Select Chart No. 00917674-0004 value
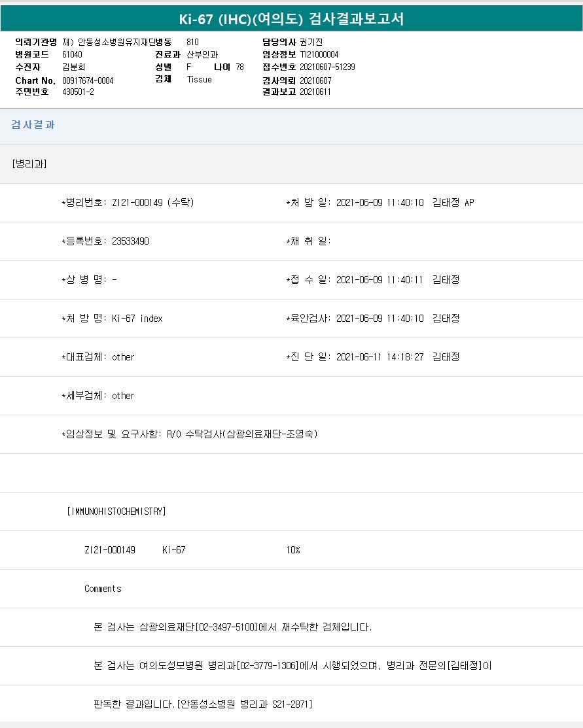583x728 pixels. (88, 80)
